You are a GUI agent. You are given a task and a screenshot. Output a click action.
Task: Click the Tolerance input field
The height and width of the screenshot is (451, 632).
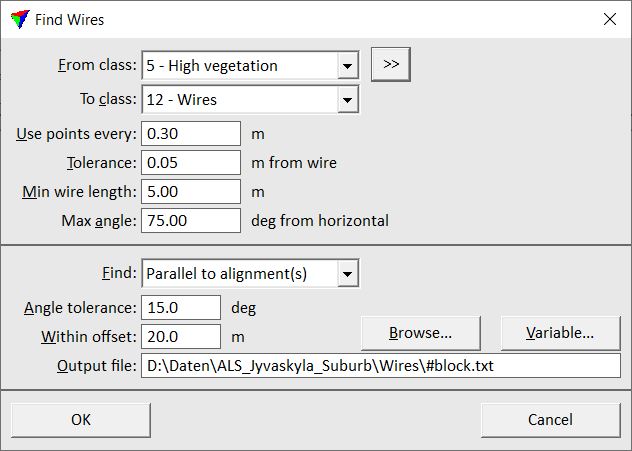191,162
